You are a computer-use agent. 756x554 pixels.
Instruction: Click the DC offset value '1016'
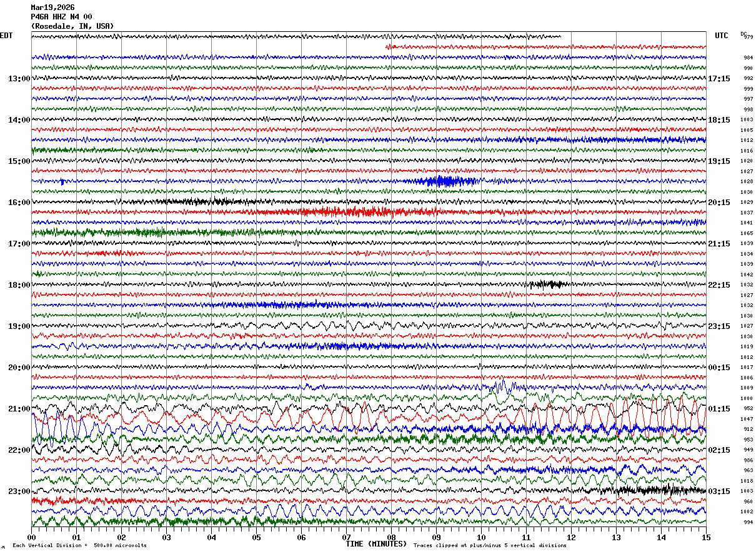pos(747,151)
